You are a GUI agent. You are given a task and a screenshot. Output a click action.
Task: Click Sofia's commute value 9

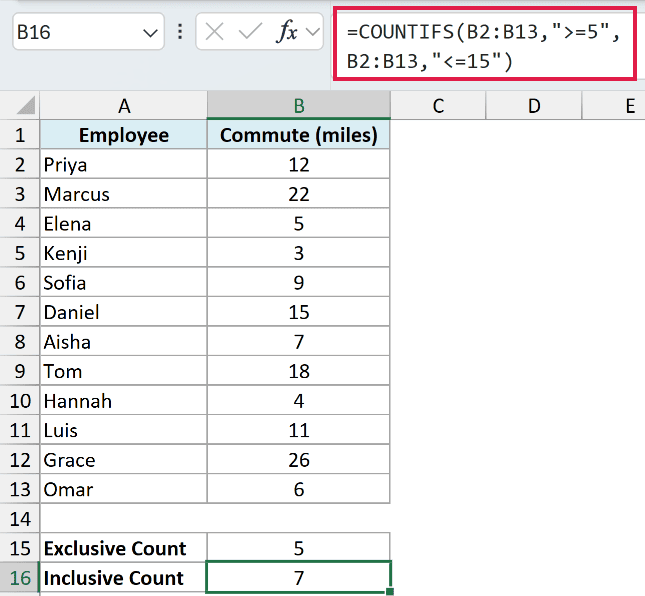click(x=299, y=283)
